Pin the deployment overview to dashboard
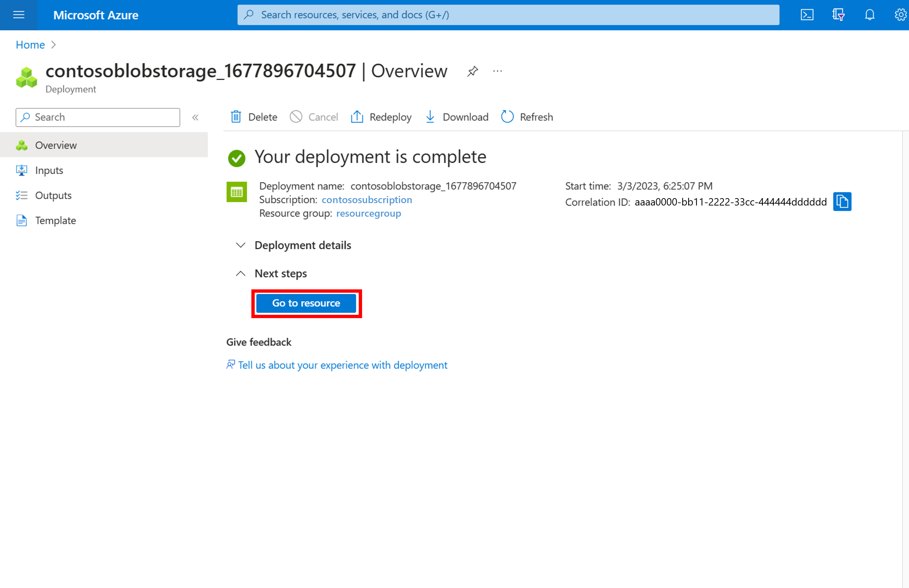The height and width of the screenshot is (588, 909). click(x=472, y=71)
